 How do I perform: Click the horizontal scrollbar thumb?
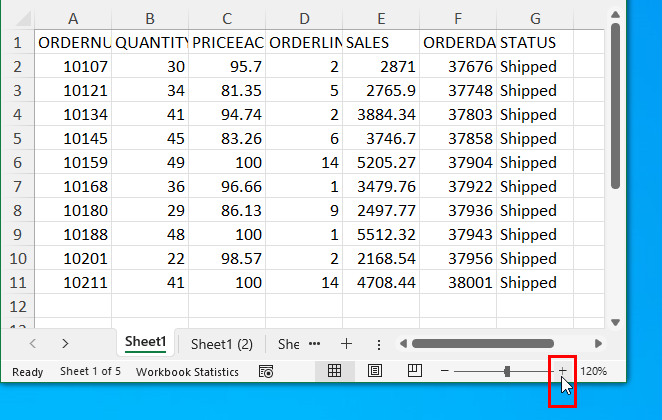[483, 344]
